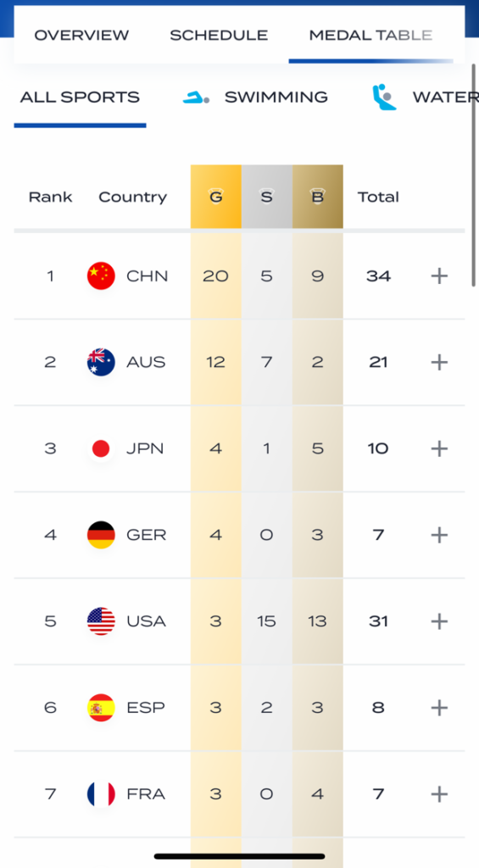Expand FRA medal breakdown plus sign
This screenshot has width=479, height=868.
(439, 793)
